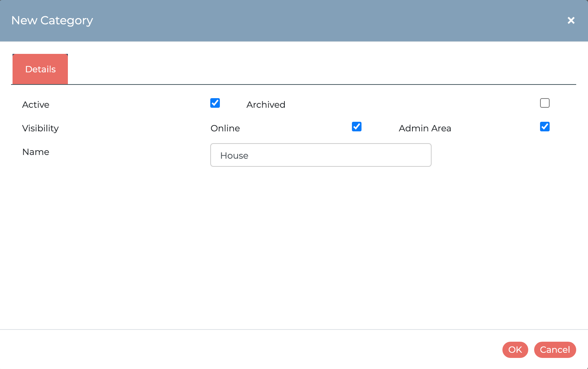The image size is (588, 369).
Task: Click the Active field label
Action: tap(36, 105)
